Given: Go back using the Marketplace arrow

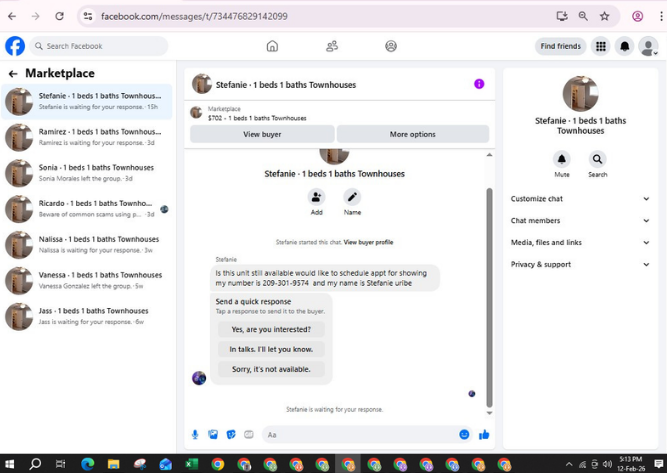Looking at the screenshot, I should click(x=13, y=74).
